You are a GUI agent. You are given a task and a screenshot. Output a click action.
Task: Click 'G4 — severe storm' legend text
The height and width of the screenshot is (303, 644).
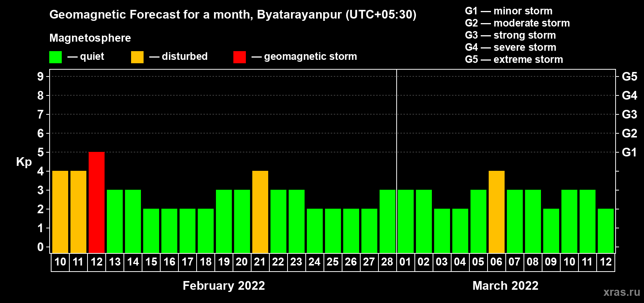pyautogui.click(x=511, y=47)
